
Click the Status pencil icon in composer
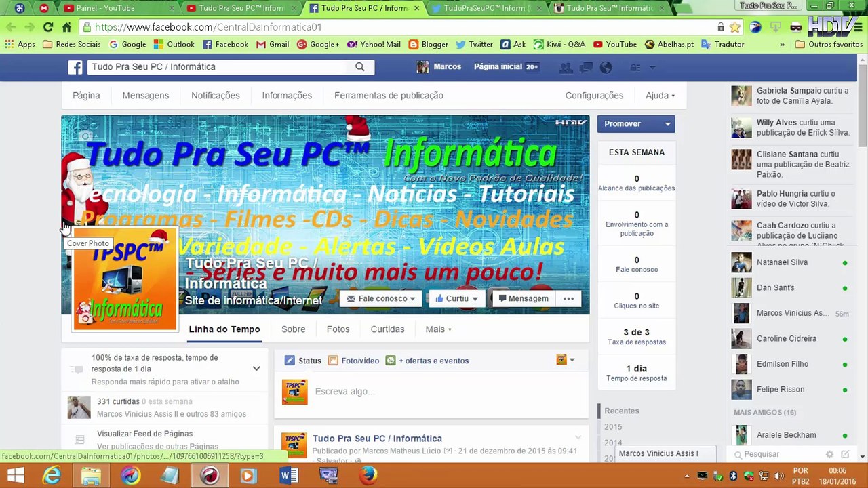click(x=290, y=361)
